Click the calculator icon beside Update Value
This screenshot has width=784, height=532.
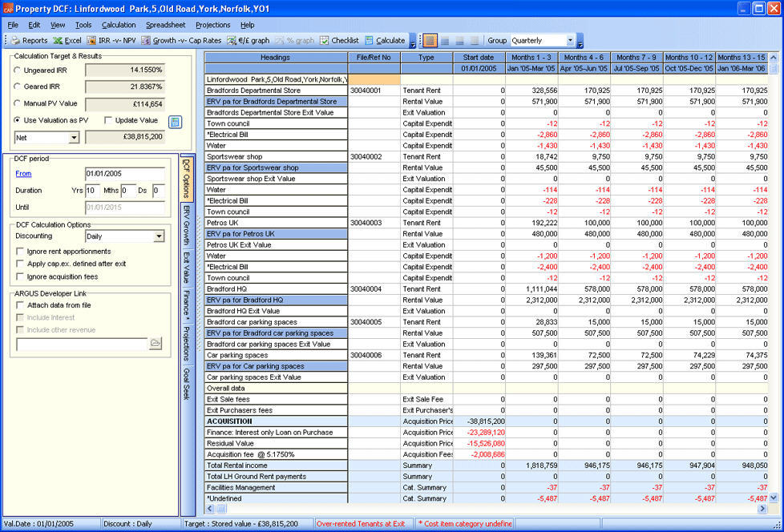175,122
